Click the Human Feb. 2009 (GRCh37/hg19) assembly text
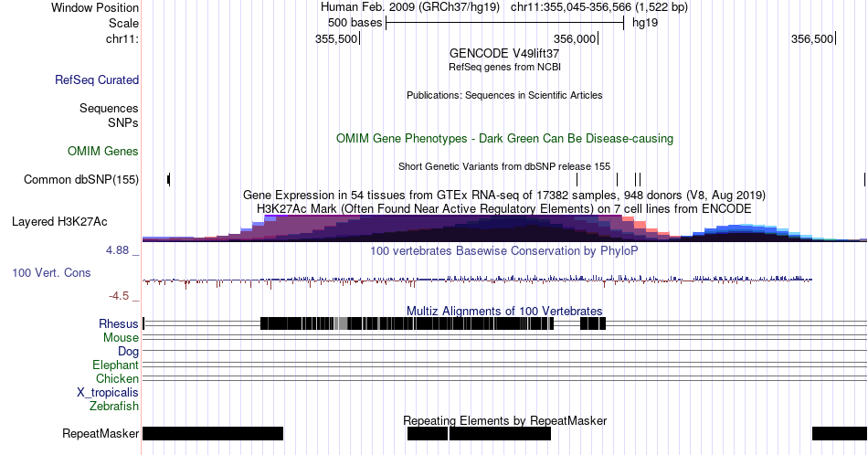 409,7
